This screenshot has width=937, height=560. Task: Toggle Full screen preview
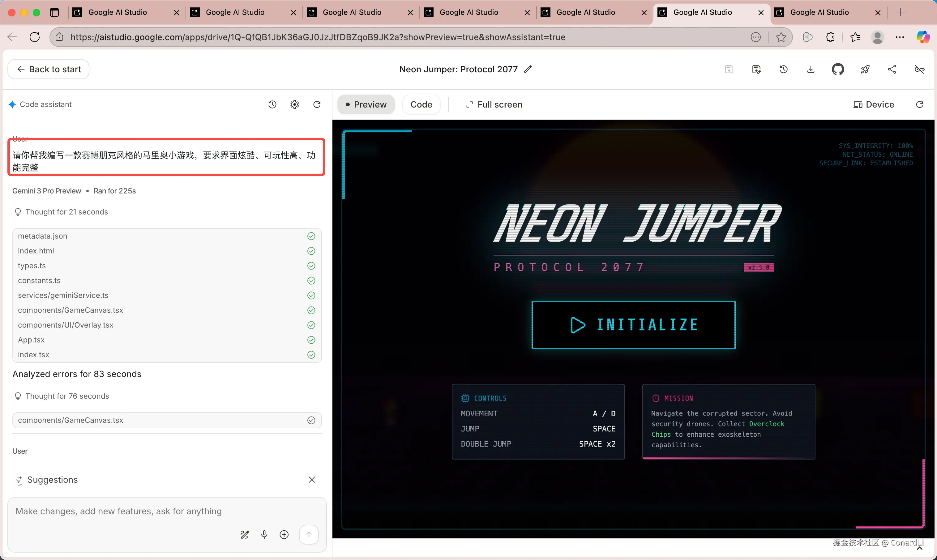coord(494,104)
